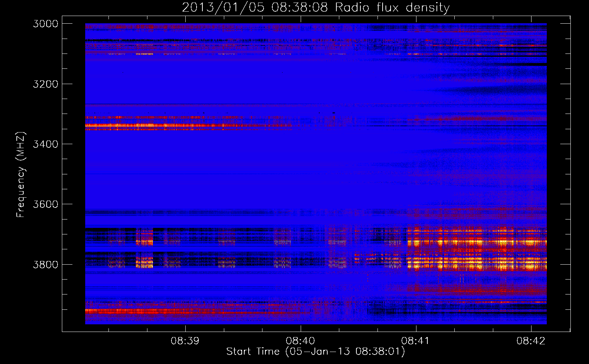Click the 08:42 time tick label
The height and width of the screenshot is (364, 589).
[x=531, y=341]
